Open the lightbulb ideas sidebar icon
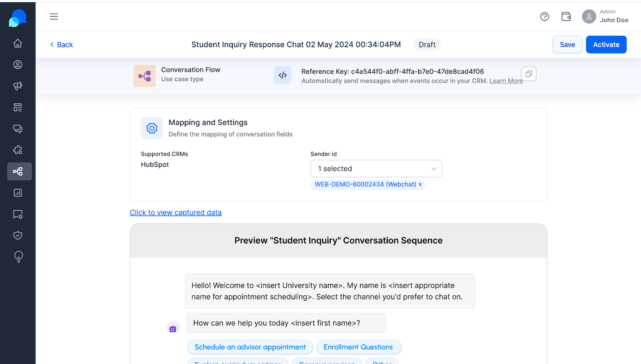This screenshot has width=641, height=364. pyautogui.click(x=18, y=257)
